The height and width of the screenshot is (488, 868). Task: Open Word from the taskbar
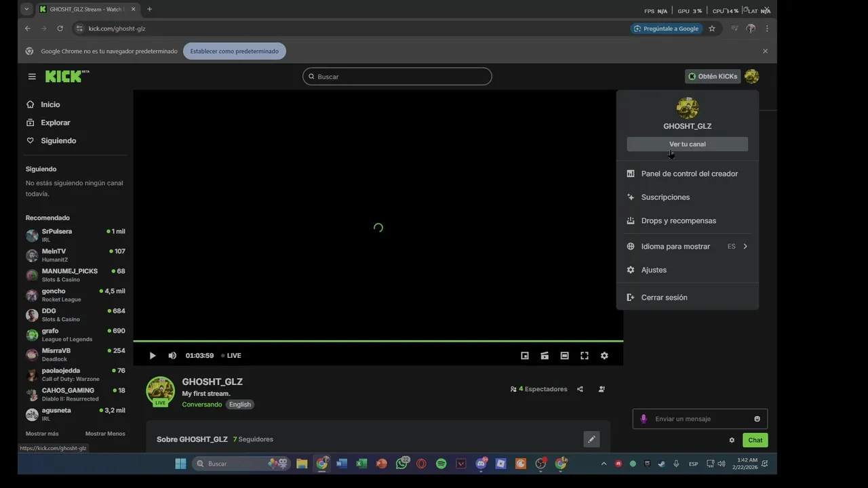(x=342, y=464)
